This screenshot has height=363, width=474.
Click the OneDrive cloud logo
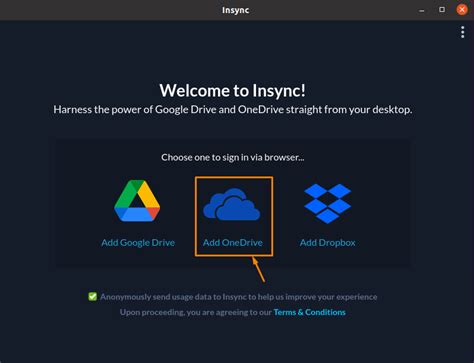232,204
